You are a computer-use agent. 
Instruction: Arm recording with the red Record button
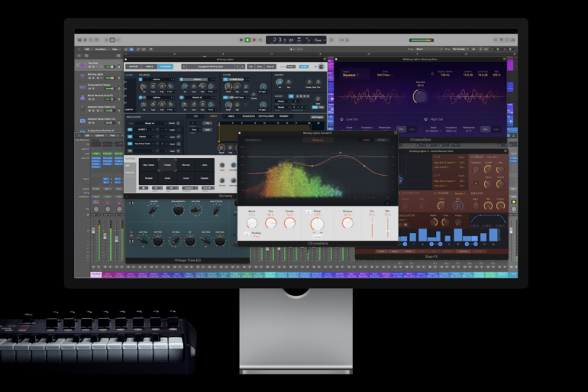(254, 40)
